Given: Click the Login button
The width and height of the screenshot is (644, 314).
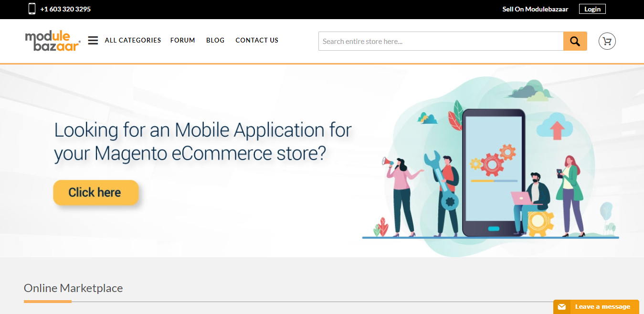Looking at the screenshot, I should [x=592, y=9].
